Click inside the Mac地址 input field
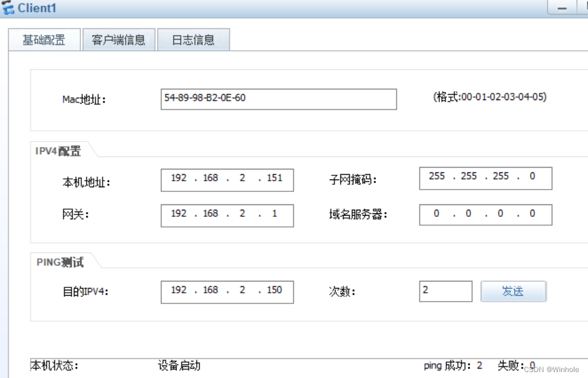 (x=278, y=99)
